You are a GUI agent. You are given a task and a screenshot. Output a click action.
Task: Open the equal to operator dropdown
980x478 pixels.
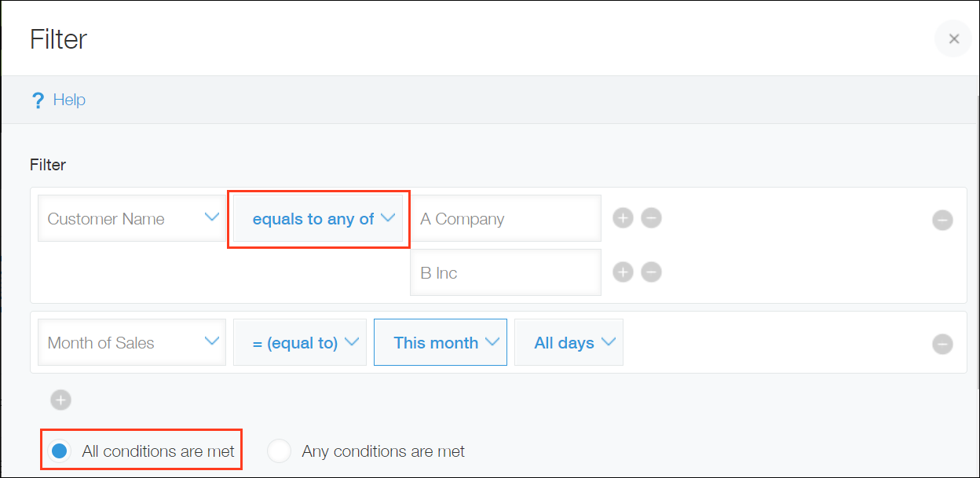[299, 342]
